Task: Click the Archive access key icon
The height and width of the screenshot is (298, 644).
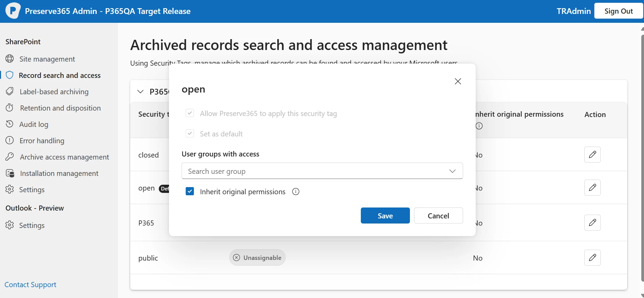Action: point(10,157)
